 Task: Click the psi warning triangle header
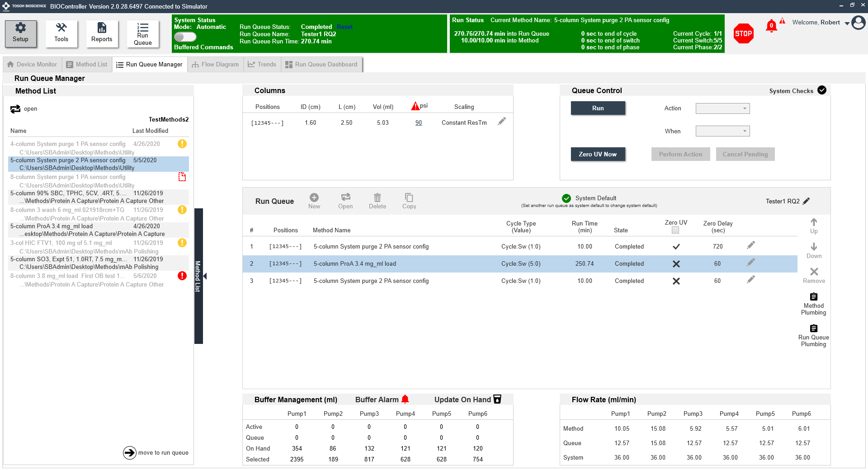(415, 106)
